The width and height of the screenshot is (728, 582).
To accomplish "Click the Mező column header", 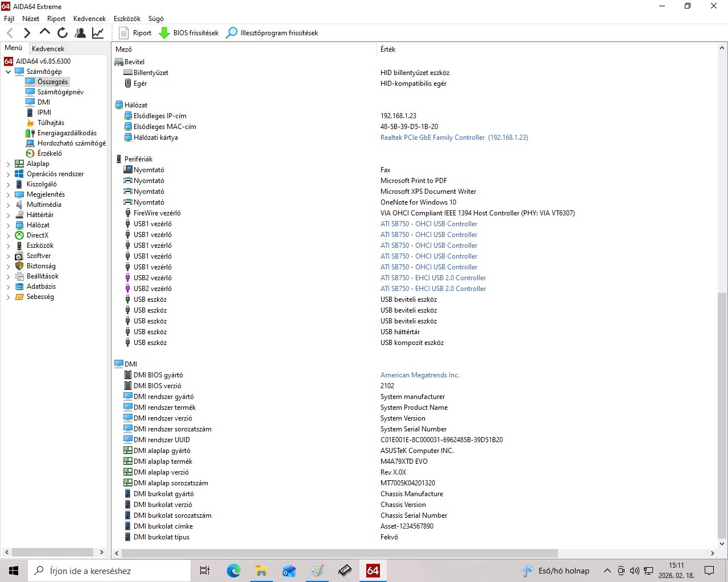I will click(x=245, y=49).
